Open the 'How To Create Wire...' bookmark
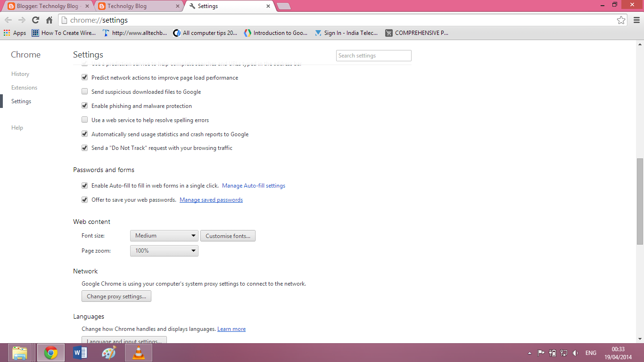This screenshot has width=644, height=362. tap(64, 33)
